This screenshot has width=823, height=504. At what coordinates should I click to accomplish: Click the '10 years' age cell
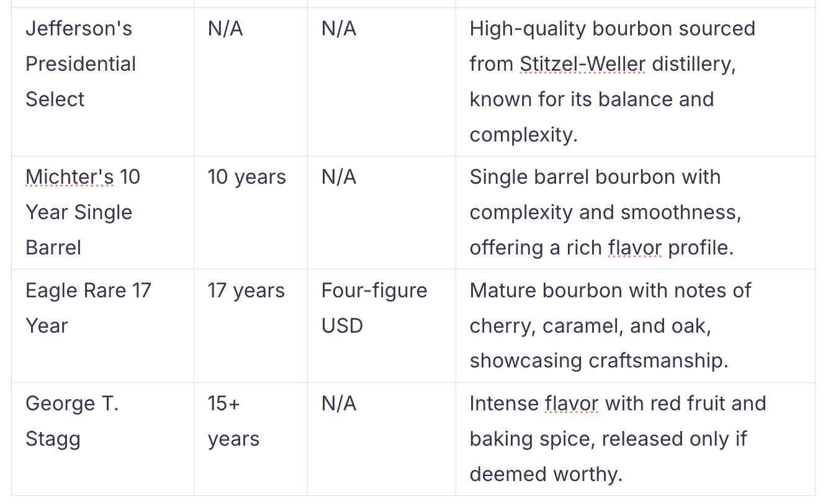tap(246, 177)
